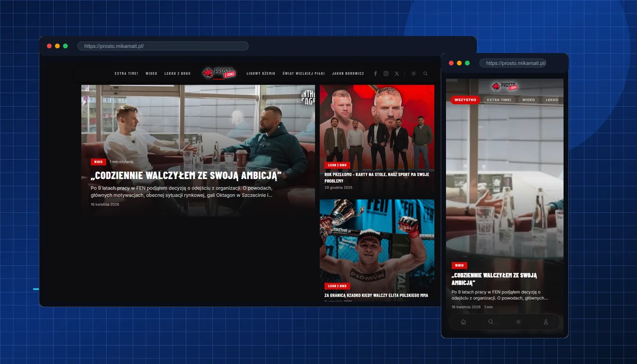Open desktop headline "Codziennie walczyłem ze swoją ambicją"
Screen dimensions: 637x364
point(186,175)
